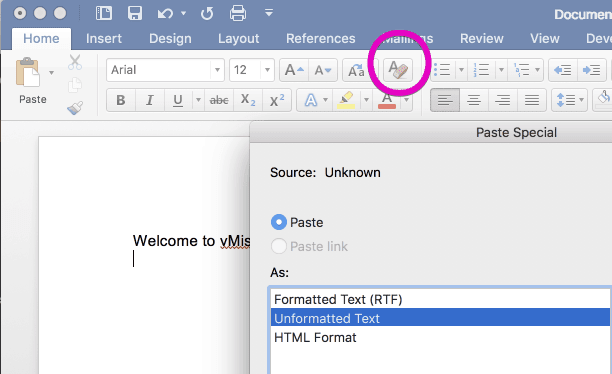
Task: Increase font size with large A
Action: tap(294, 70)
